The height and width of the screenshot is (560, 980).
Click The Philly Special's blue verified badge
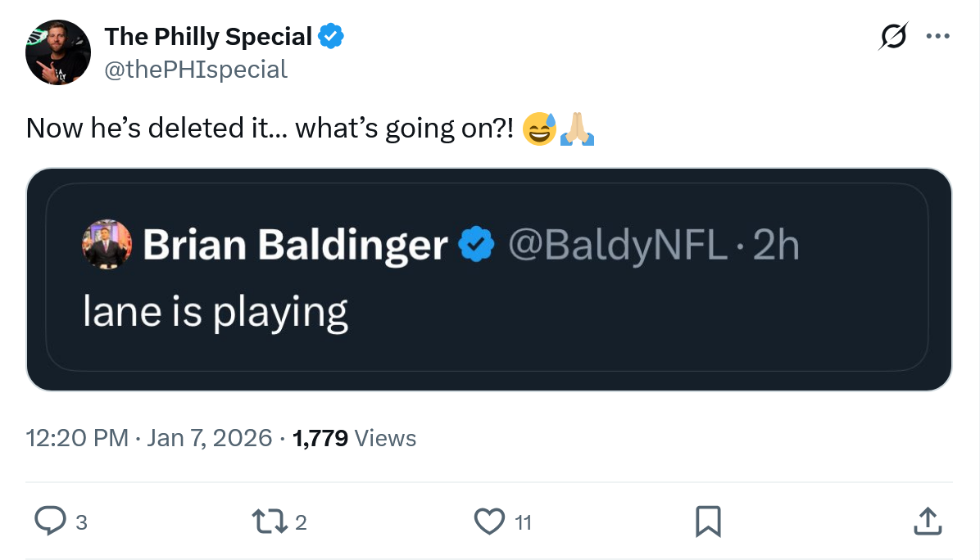[331, 37]
